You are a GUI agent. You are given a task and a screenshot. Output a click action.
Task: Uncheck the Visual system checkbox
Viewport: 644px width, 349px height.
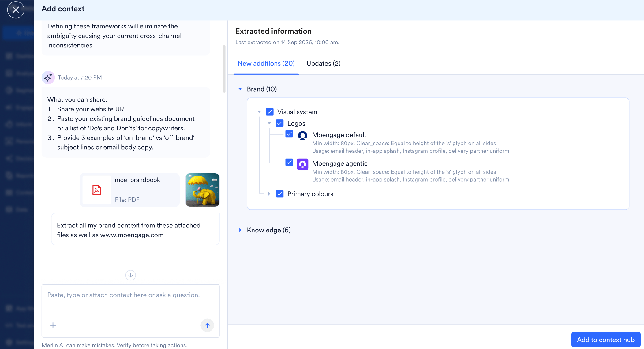[270, 112]
